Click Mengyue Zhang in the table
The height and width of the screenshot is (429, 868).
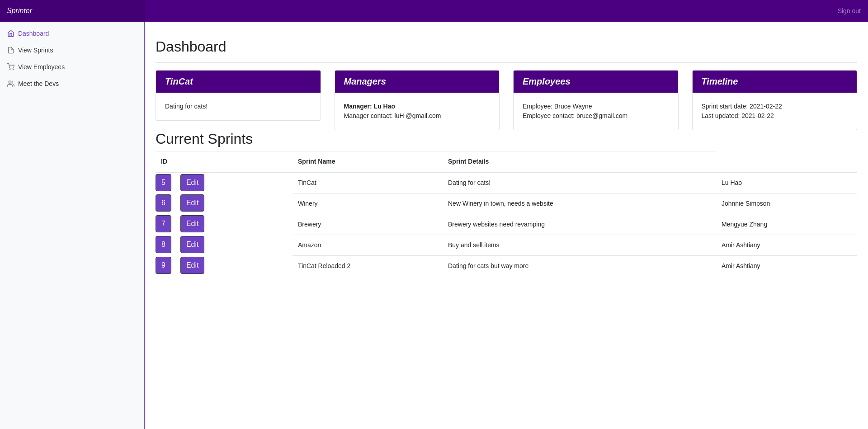point(744,224)
